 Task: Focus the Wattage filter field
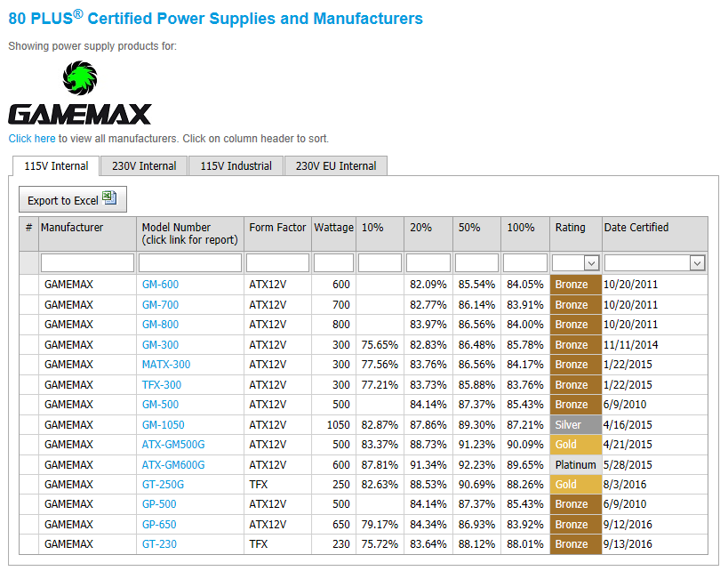(x=333, y=263)
